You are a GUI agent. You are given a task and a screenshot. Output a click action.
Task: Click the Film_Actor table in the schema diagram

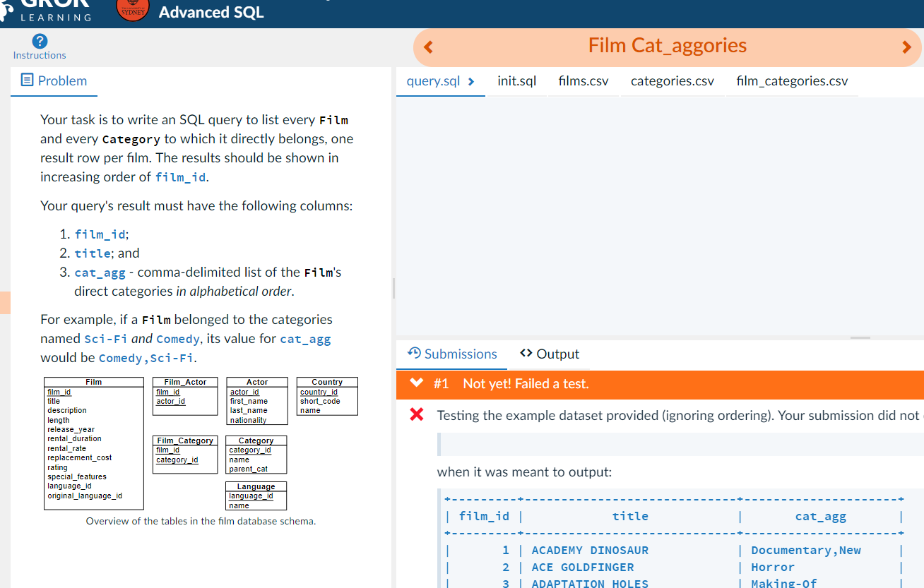[x=185, y=396]
